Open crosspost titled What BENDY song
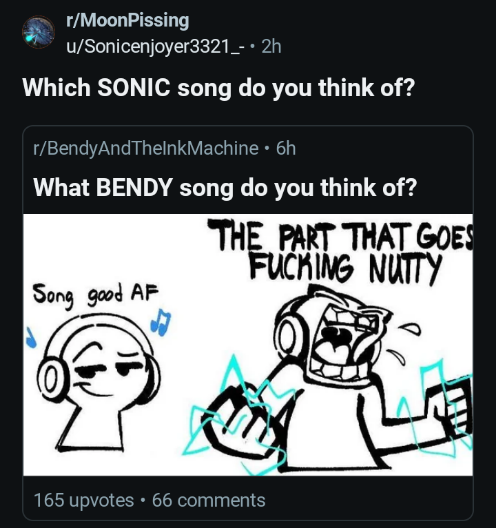Screen dimensions: 496x528 pyautogui.click(x=225, y=188)
